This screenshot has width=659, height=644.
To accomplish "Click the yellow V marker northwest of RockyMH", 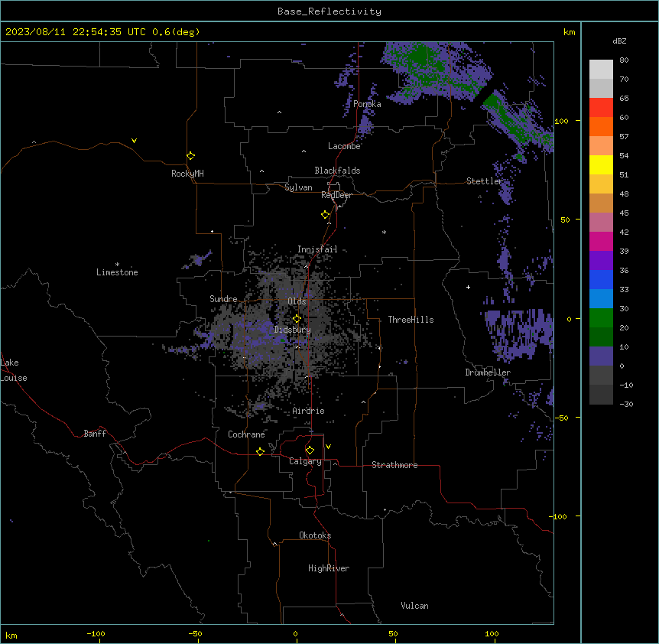I will tap(134, 141).
